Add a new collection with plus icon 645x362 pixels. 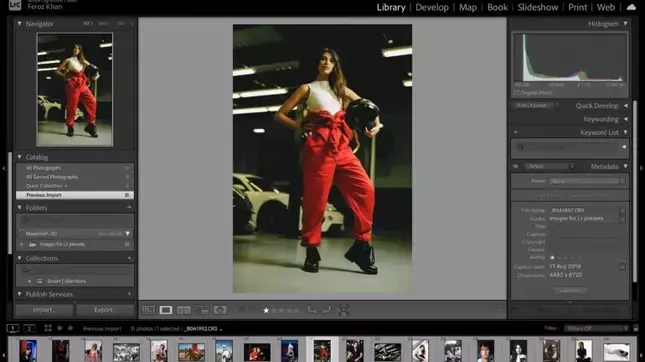[129, 258]
